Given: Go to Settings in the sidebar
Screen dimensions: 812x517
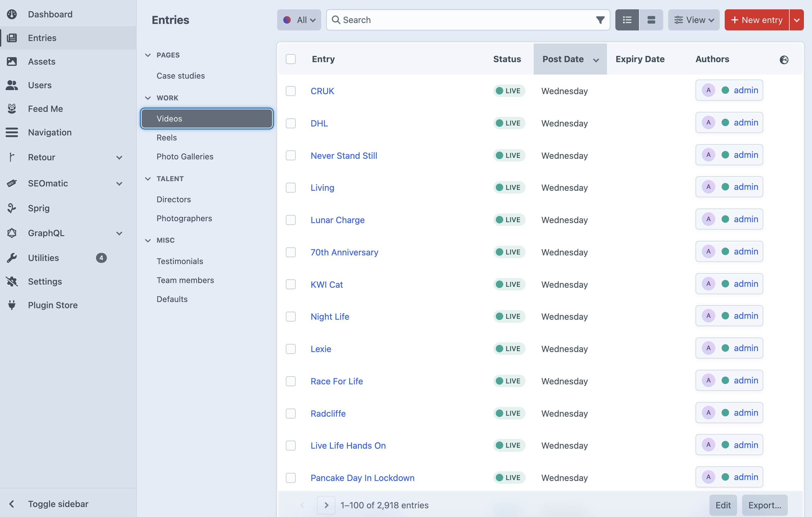Looking at the screenshot, I should coord(45,281).
